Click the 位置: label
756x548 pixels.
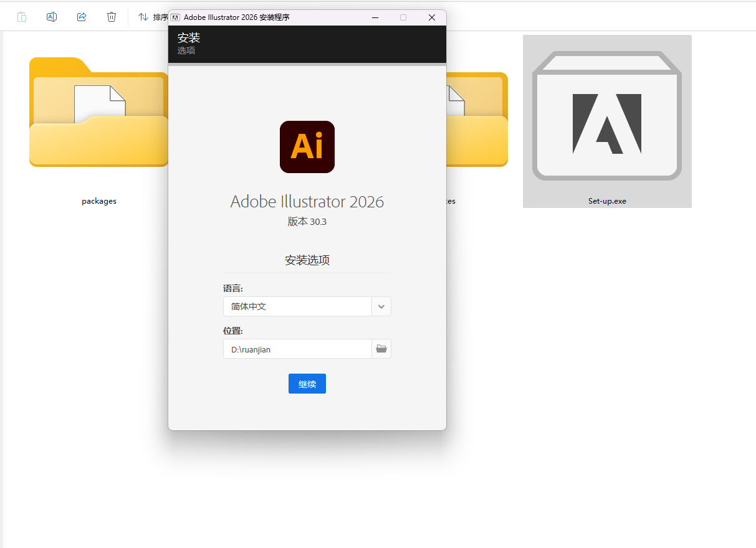(x=233, y=331)
